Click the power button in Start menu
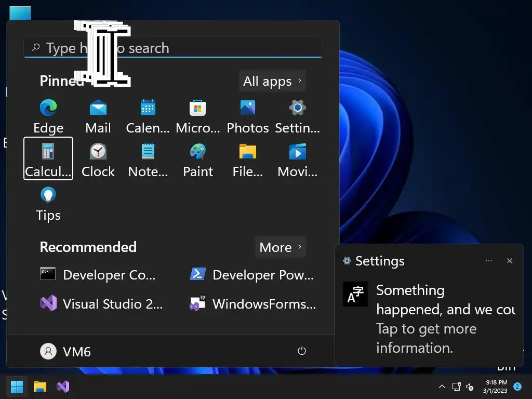The width and height of the screenshot is (532, 399). tap(302, 351)
